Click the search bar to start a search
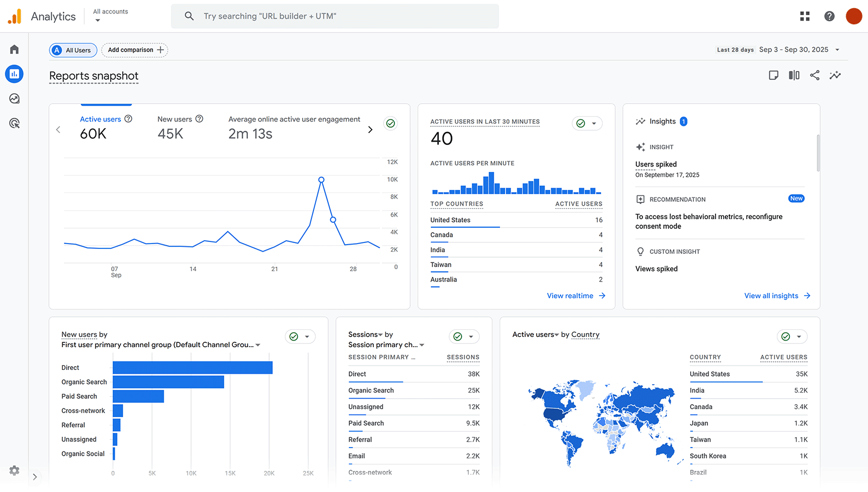 click(x=335, y=16)
